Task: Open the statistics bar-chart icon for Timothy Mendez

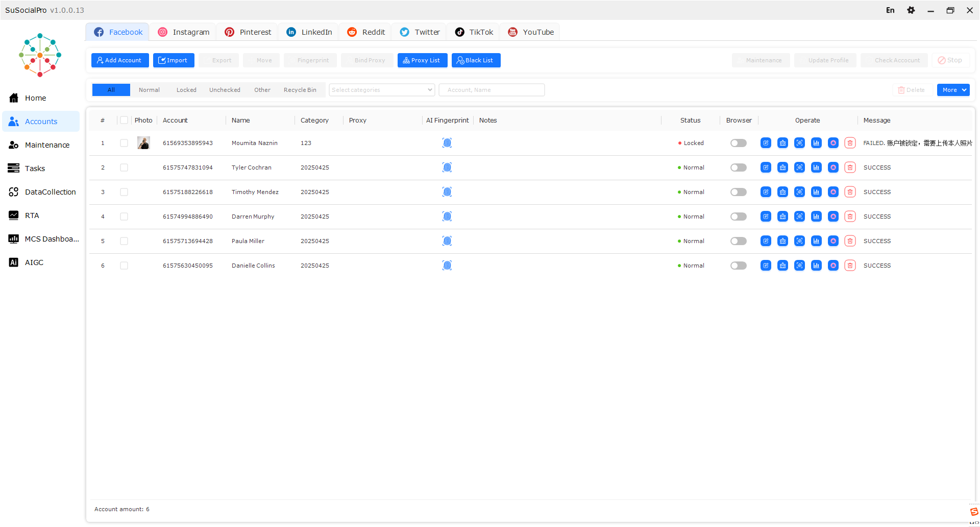Action: (x=816, y=192)
